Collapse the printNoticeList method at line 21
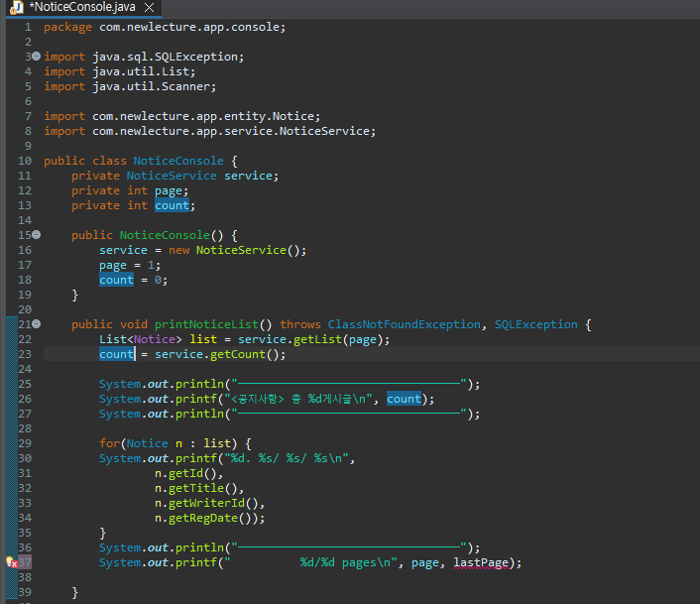Image resolution: width=700 pixels, height=604 pixels. coord(36,323)
